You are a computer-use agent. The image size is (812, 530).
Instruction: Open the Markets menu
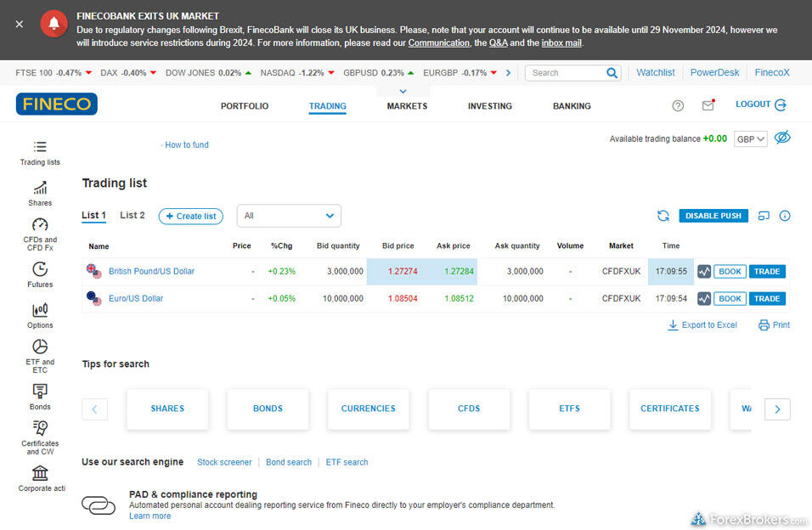click(x=407, y=106)
